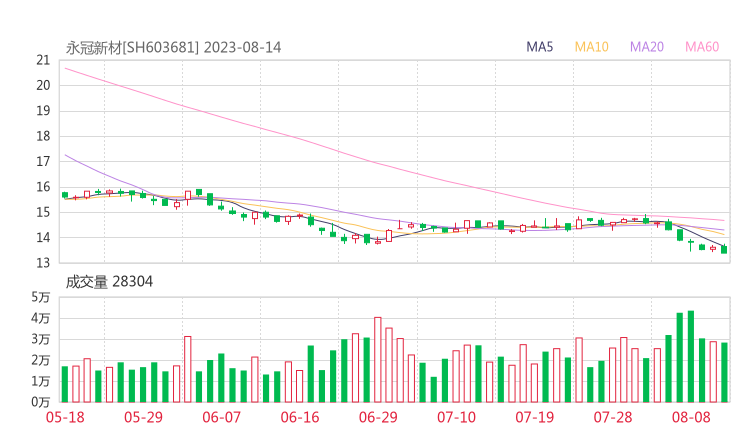This screenshot has width=740, height=440.
Task: Select the 2023-08-14 date text
Action: point(241,47)
